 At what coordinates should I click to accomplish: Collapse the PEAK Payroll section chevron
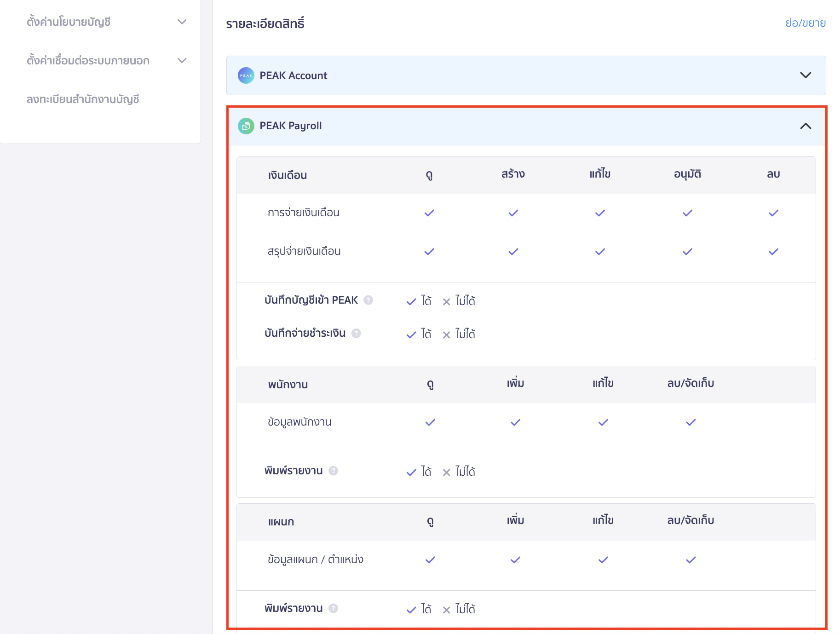coord(805,126)
